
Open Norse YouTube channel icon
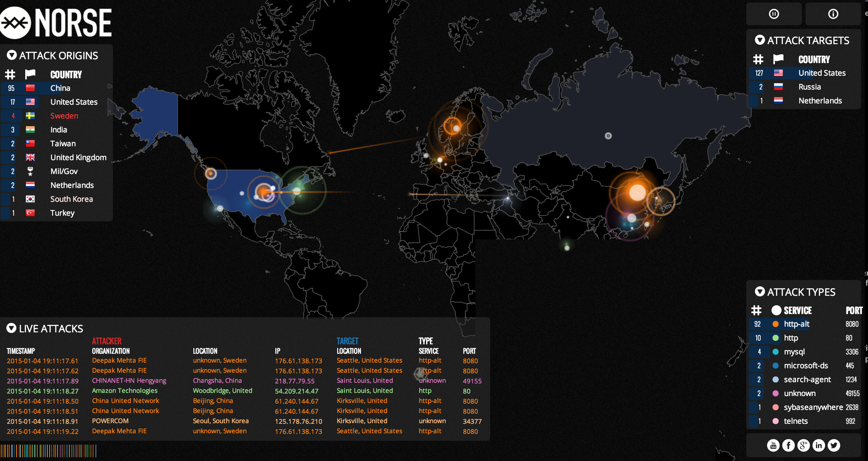(773, 445)
